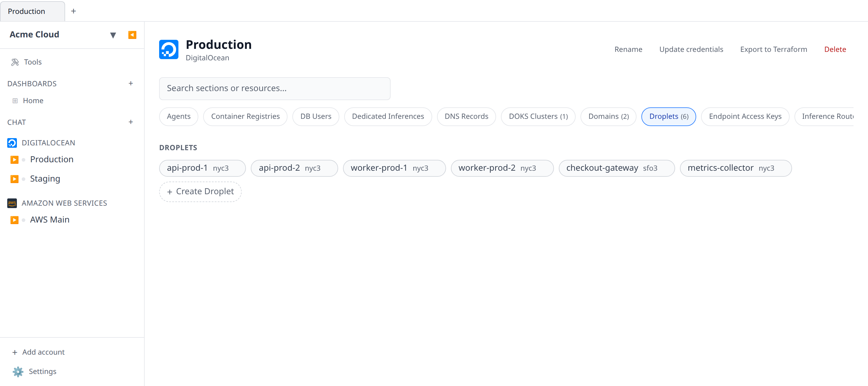Click the red Delete action
The width and height of the screenshot is (868, 386).
(835, 49)
